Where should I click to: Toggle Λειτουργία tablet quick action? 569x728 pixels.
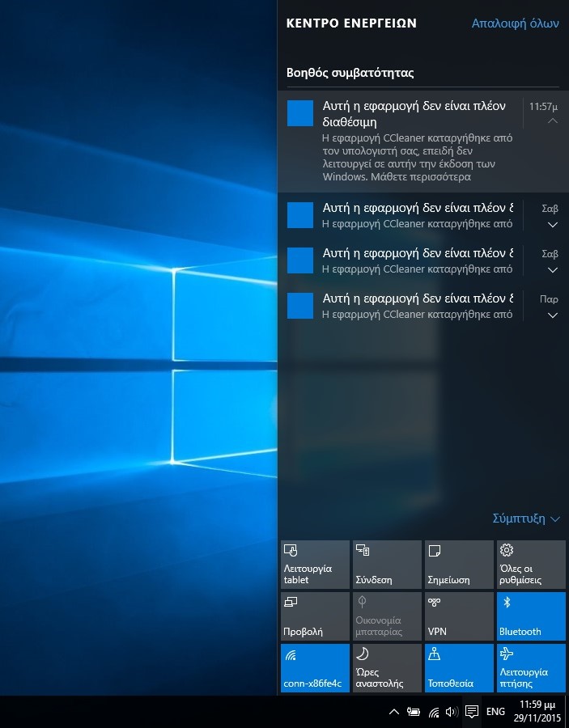click(x=315, y=565)
